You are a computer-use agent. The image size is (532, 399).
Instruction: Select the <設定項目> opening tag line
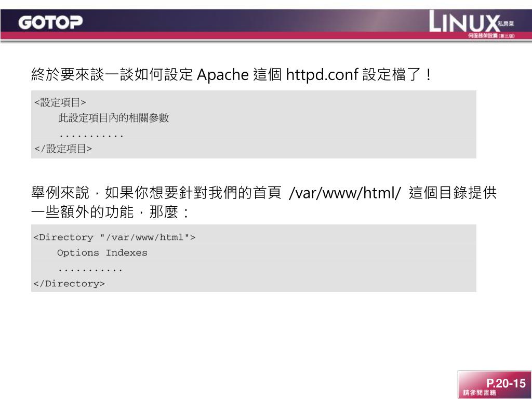[x=60, y=102]
